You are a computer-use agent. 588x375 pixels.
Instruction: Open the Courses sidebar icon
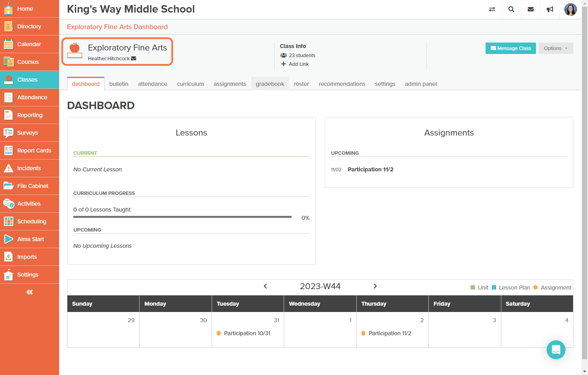click(x=9, y=62)
